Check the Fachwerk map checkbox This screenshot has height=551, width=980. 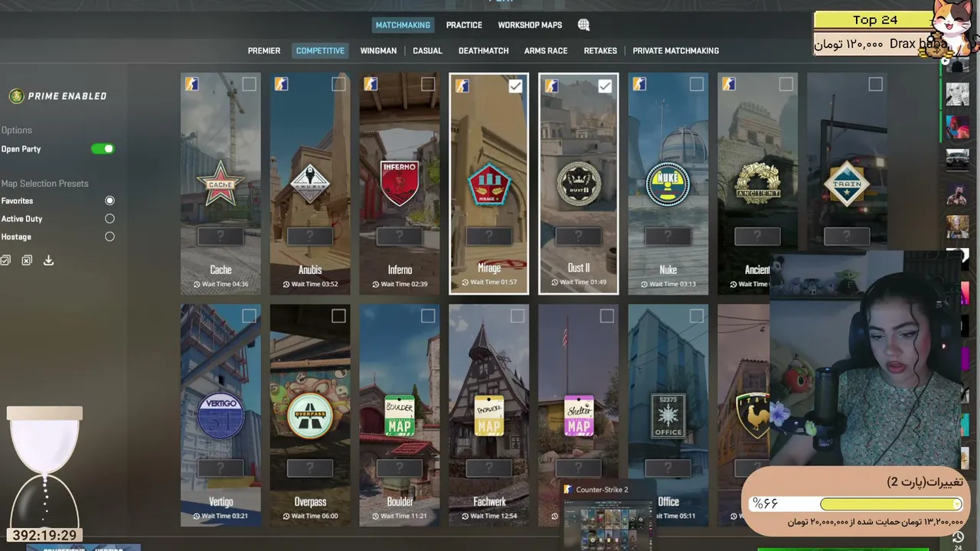tap(518, 316)
